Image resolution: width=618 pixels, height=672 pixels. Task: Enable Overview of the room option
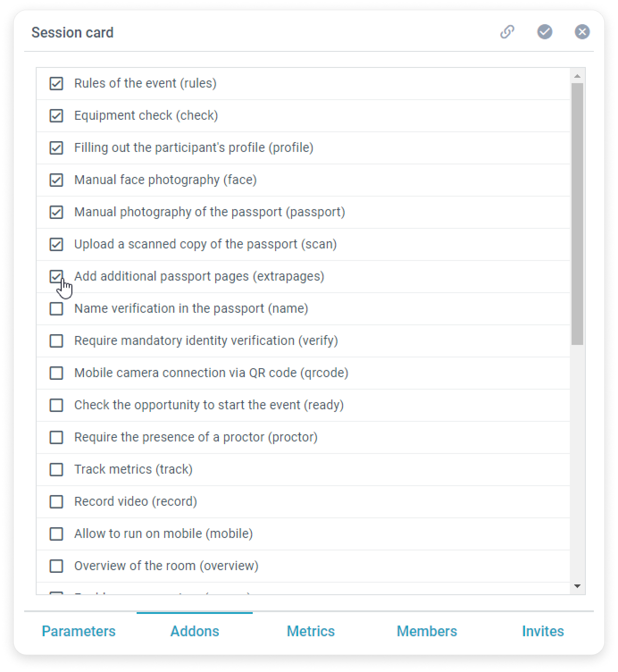[56, 566]
